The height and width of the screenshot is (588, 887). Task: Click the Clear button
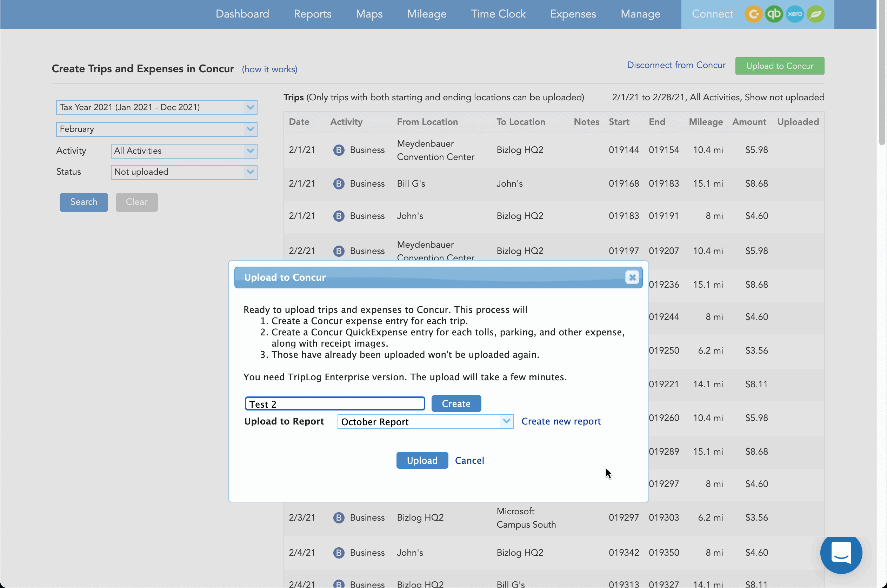coord(136,202)
